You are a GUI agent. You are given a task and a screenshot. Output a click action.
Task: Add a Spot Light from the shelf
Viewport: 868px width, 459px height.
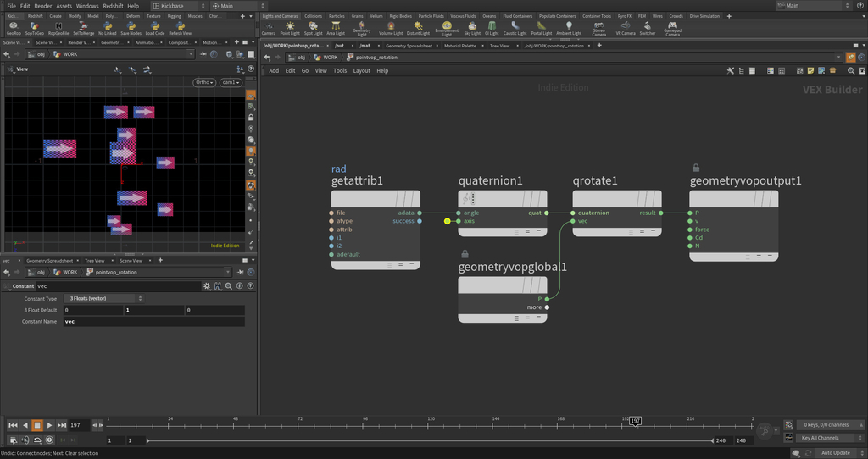[314, 28]
